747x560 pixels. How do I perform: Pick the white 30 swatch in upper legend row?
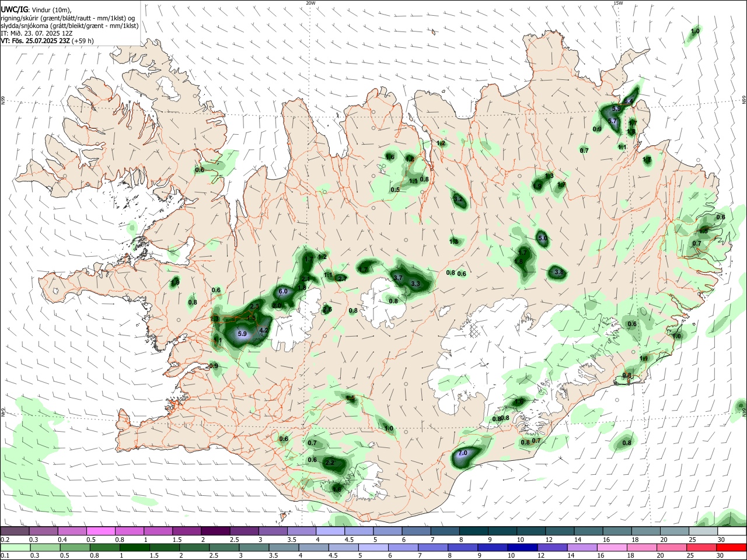[732, 531]
